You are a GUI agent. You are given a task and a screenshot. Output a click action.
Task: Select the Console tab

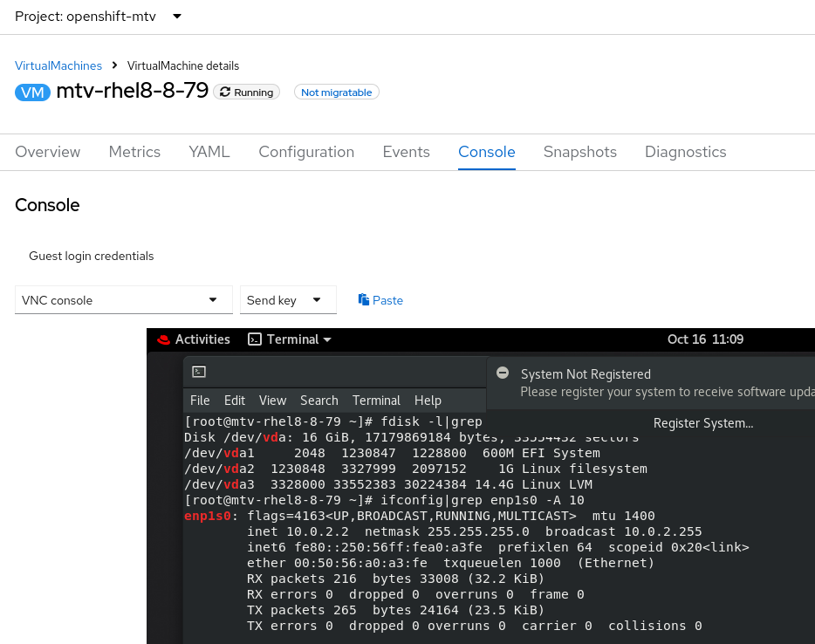click(x=487, y=152)
